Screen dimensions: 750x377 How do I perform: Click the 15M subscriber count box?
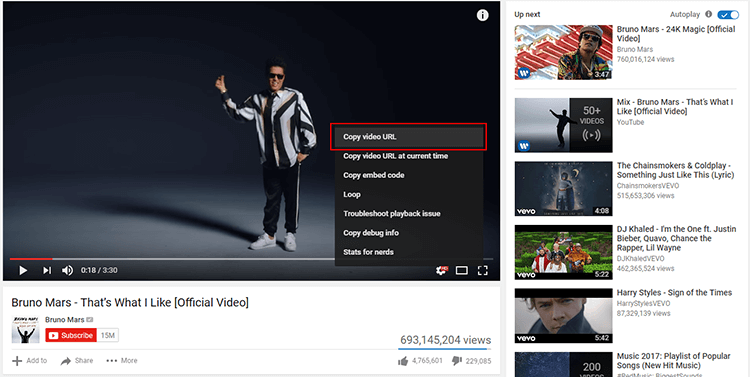point(108,335)
